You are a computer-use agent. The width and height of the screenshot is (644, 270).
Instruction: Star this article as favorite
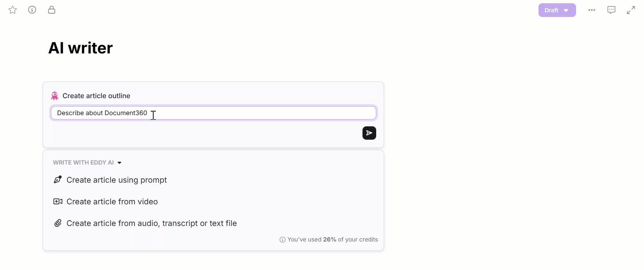point(13,10)
